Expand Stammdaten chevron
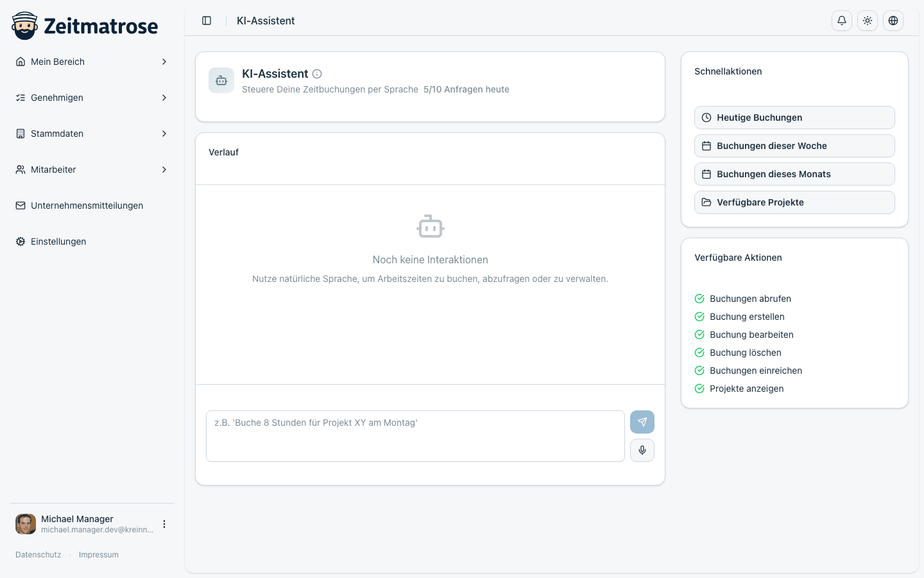The width and height of the screenshot is (924, 578). (x=164, y=134)
